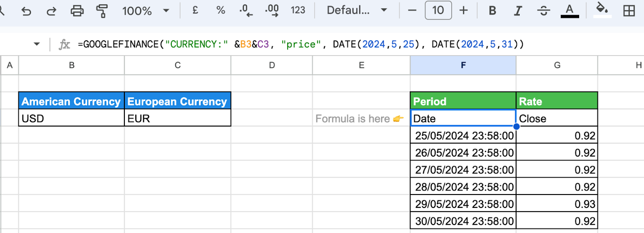This screenshot has width=644, height=233.
Task: Click the 29/05/2024 23:58:00 cell
Action: coord(463,203)
